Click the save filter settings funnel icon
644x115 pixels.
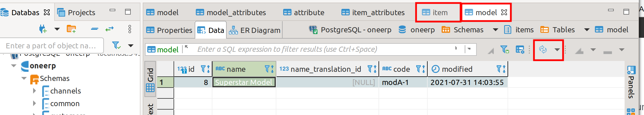click(x=505, y=49)
